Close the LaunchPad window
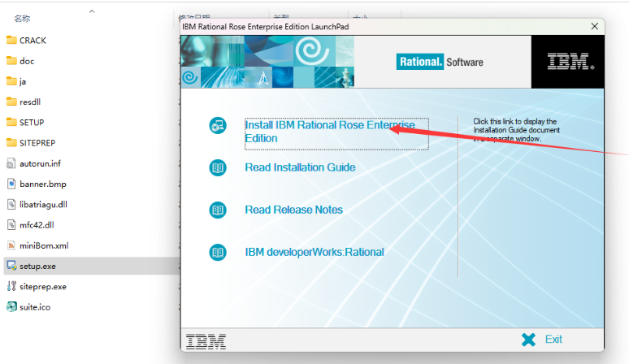 coord(595,27)
